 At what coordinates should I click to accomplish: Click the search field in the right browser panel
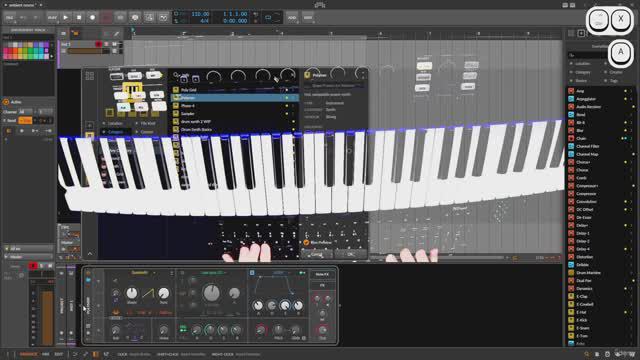click(x=587, y=55)
